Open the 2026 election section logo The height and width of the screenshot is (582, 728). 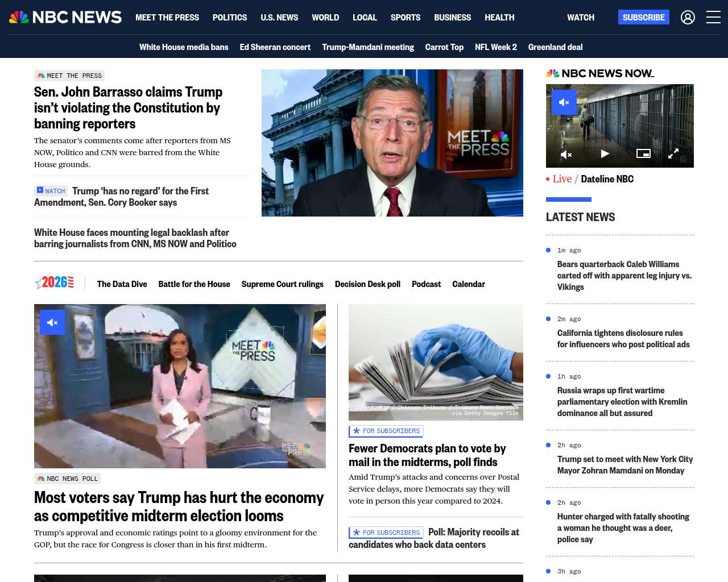point(54,282)
